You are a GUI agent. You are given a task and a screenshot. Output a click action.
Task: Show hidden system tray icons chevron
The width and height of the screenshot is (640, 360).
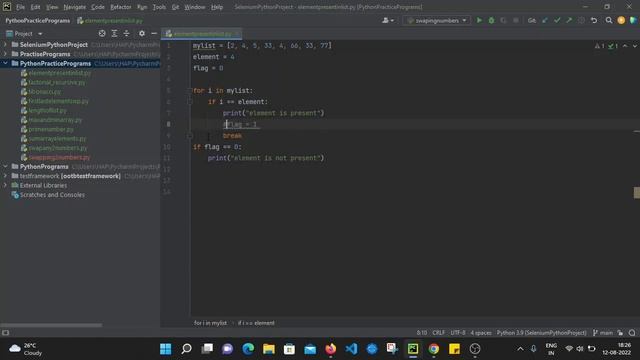pyautogui.click(x=520, y=349)
